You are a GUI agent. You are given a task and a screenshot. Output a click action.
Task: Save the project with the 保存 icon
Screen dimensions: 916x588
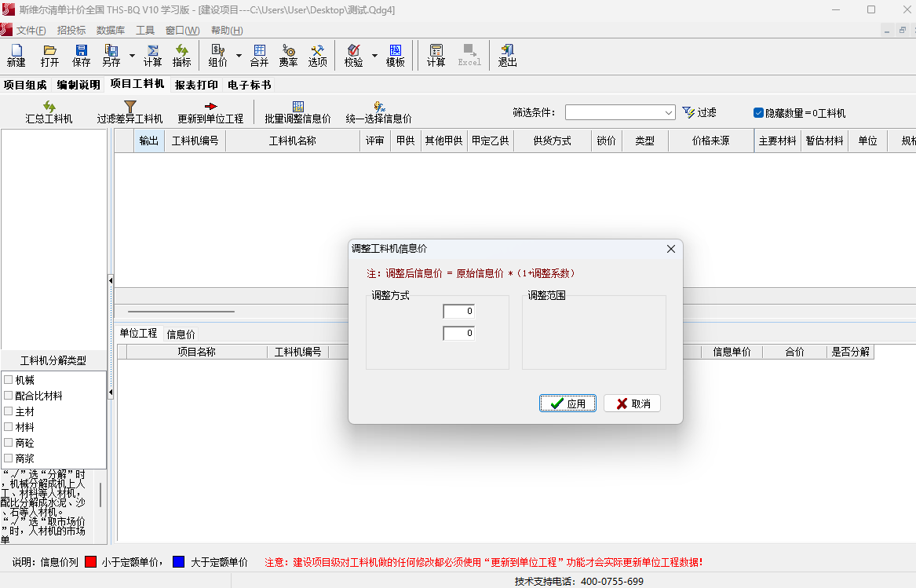81,56
